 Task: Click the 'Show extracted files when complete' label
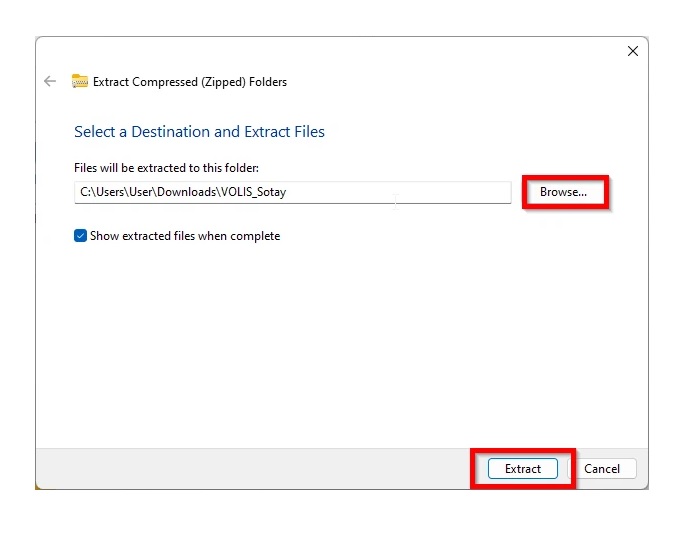(185, 236)
